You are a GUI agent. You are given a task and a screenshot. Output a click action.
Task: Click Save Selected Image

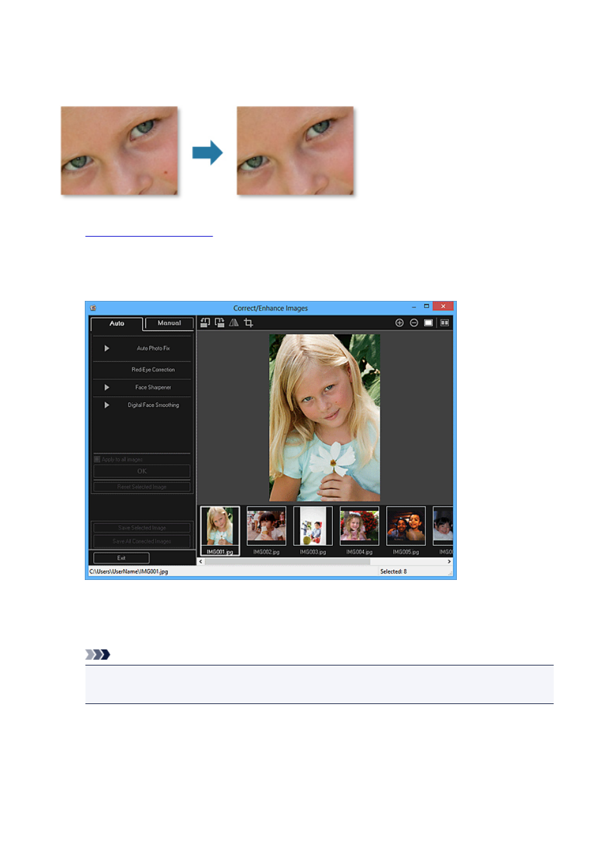(142, 528)
